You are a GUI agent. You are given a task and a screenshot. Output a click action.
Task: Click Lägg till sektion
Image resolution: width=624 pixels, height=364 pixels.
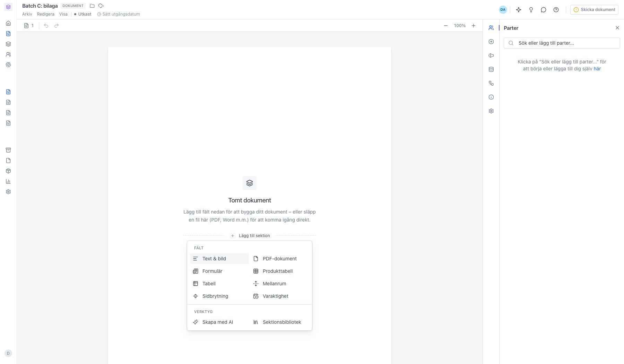tap(250, 236)
